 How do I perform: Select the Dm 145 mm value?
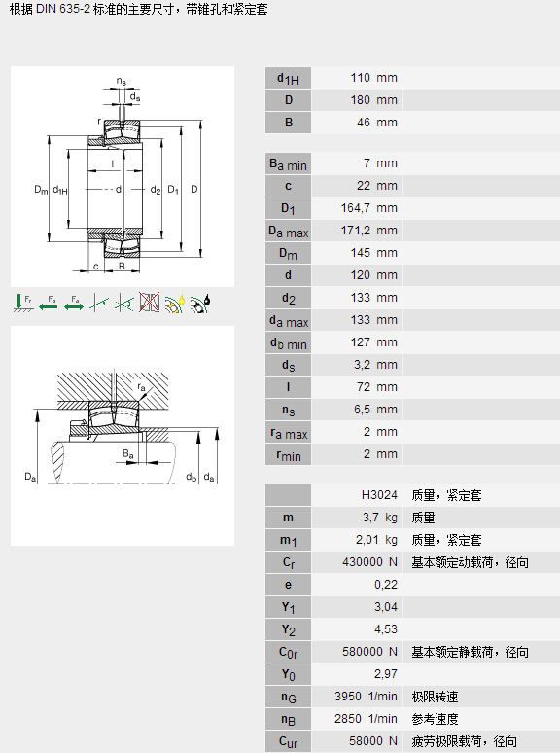coord(373,253)
